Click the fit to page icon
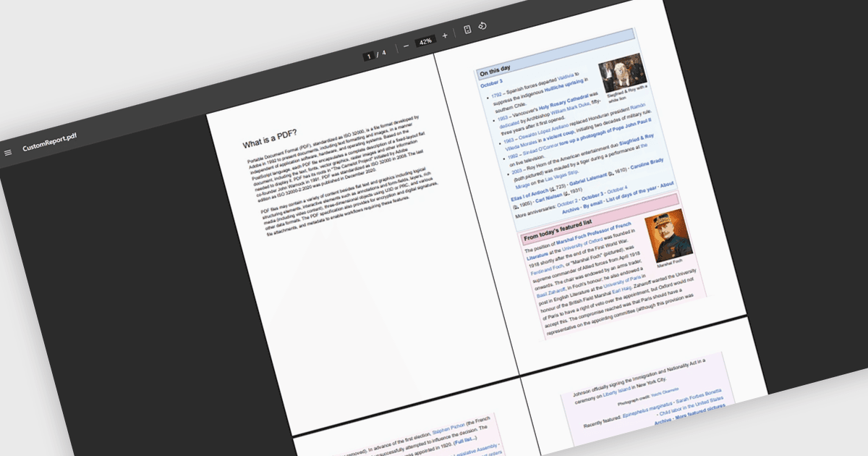This screenshot has width=868, height=456. (x=467, y=30)
